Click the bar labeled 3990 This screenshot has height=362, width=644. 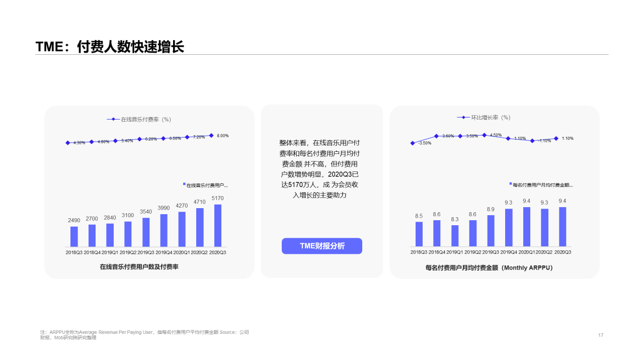coord(164,230)
